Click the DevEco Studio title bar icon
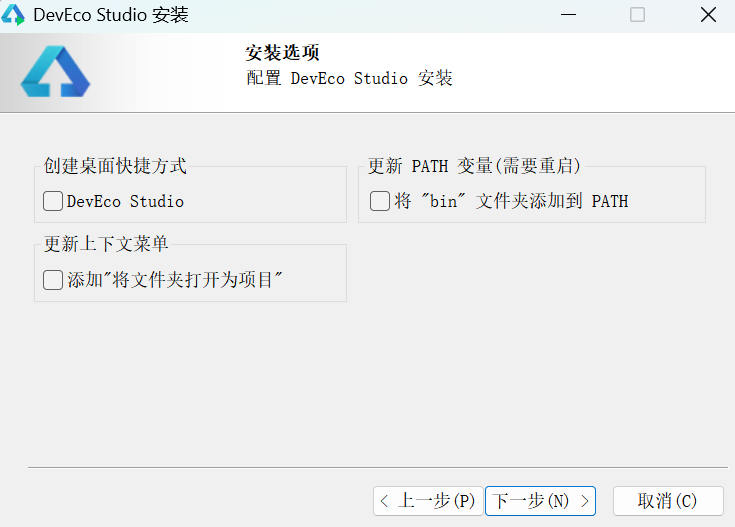 tap(13, 15)
